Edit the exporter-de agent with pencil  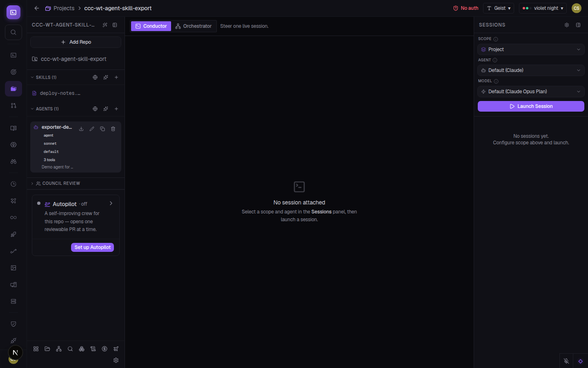pyautogui.click(x=92, y=129)
